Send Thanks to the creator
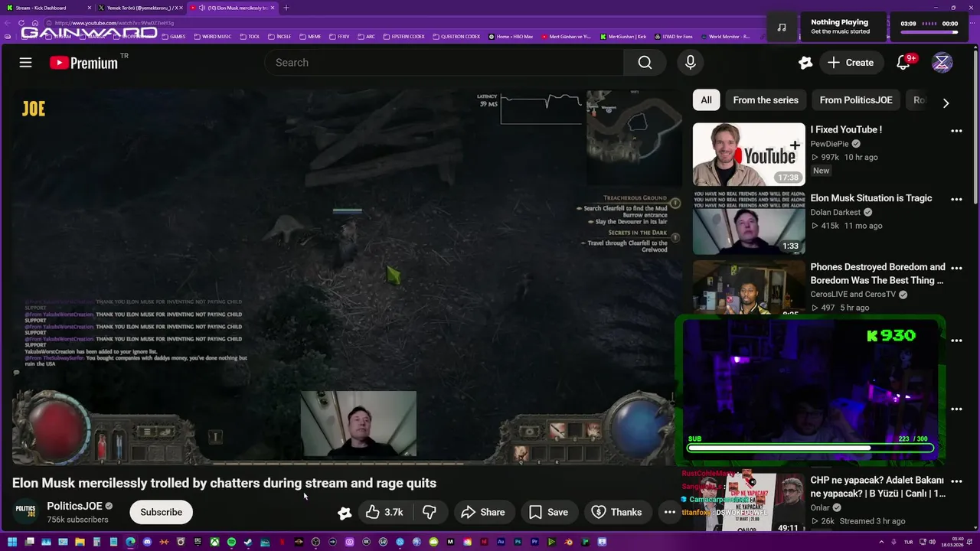This screenshot has width=980, height=551. point(617,512)
